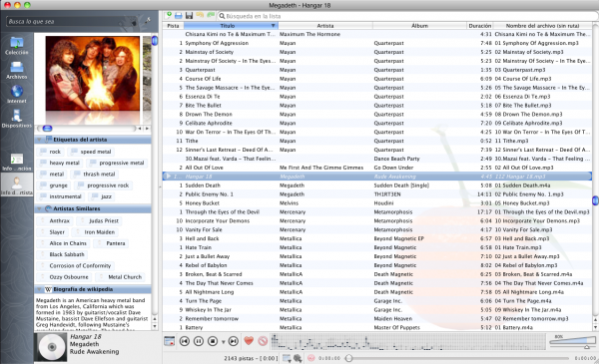Click the speed metal tag

point(90,152)
